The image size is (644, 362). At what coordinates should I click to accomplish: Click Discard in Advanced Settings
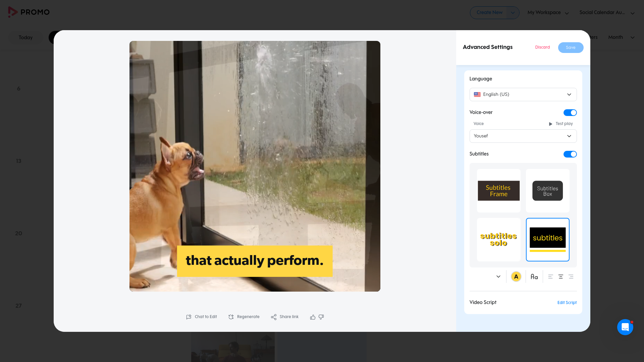pos(542,47)
